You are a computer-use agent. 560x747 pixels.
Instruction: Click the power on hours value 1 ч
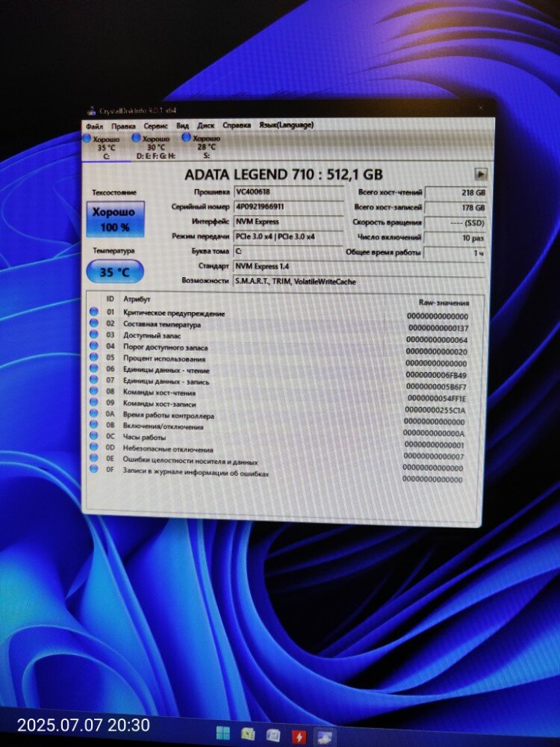click(455, 253)
